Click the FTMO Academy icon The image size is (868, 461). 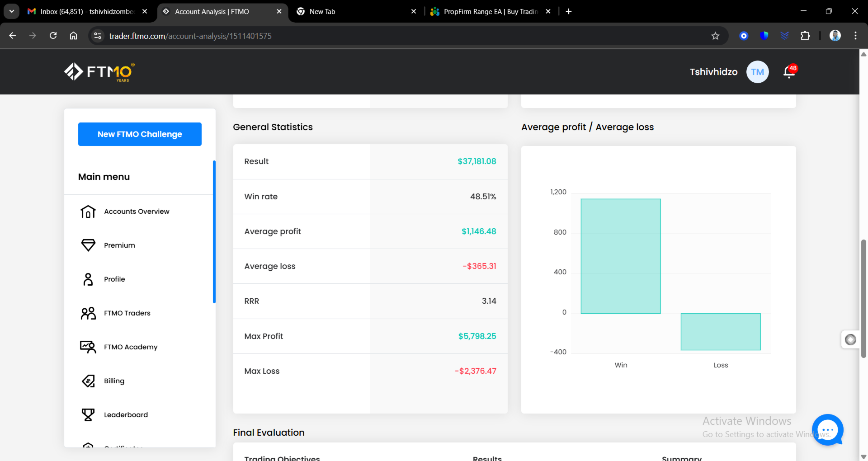tap(88, 347)
